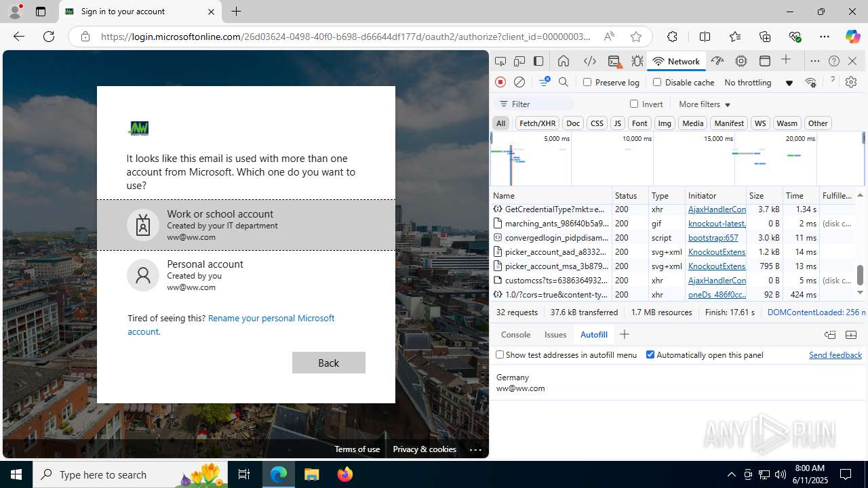Open the Elements tool icon
The height and width of the screenshot is (488, 868).
point(590,61)
